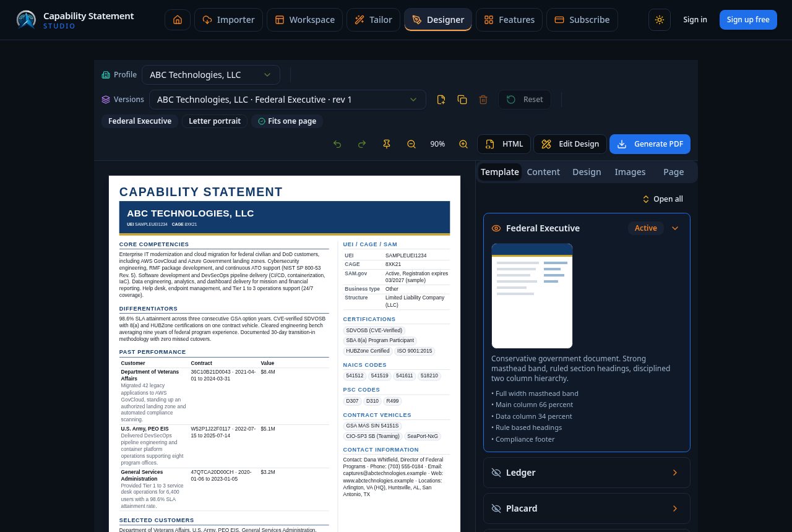The width and height of the screenshot is (792, 532).
Task: Toggle Federal Executive template eye icon
Action: [x=496, y=228]
